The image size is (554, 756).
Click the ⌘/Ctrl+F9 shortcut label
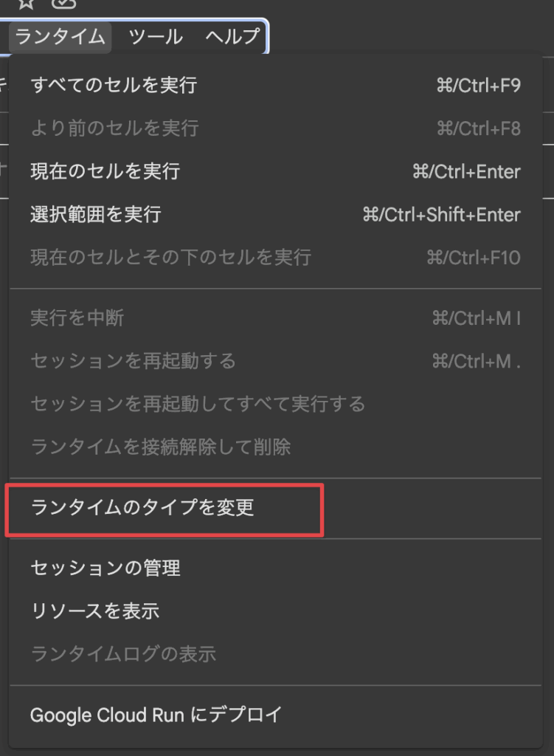[478, 86]
